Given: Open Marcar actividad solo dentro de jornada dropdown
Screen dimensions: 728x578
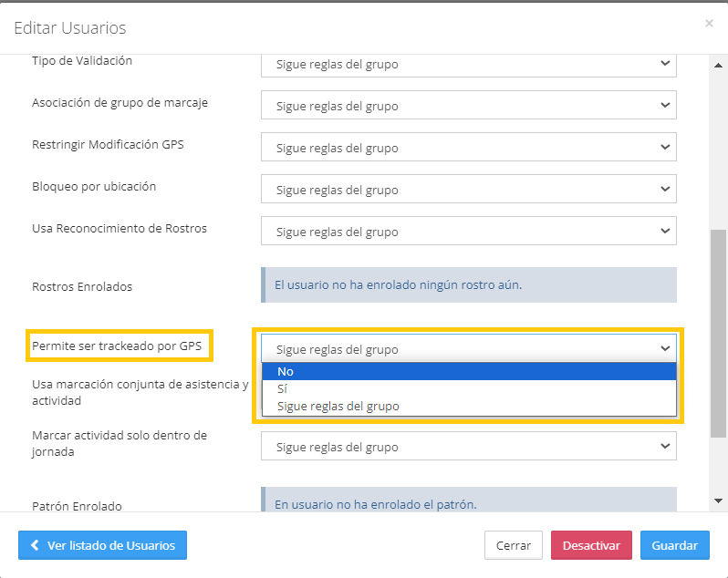Looking at the screenshot, I should click(468, 447).
